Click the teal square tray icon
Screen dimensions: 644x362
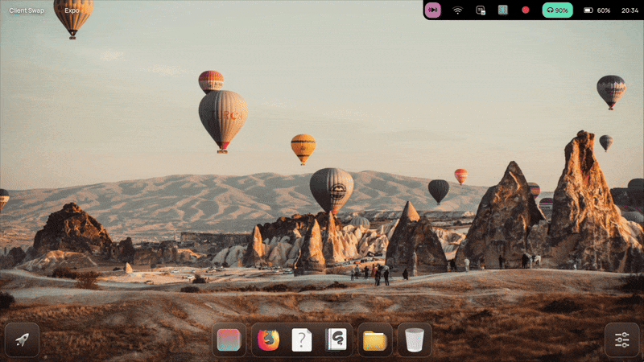502,10
